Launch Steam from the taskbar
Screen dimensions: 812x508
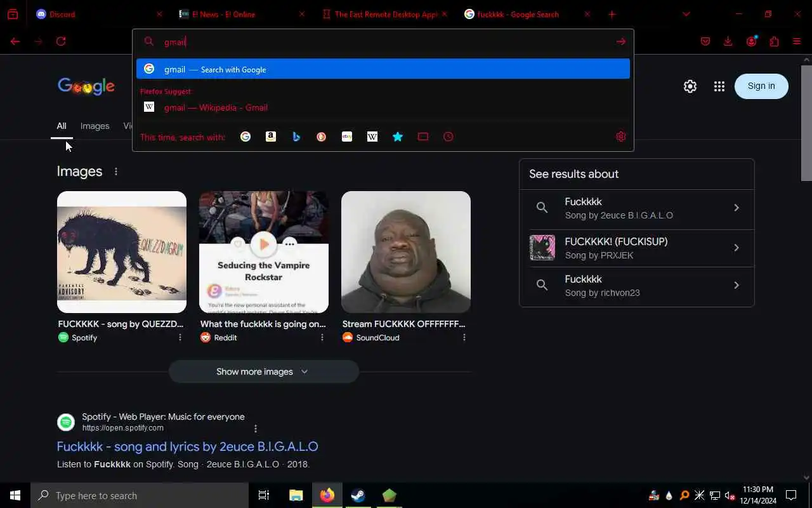358,495
